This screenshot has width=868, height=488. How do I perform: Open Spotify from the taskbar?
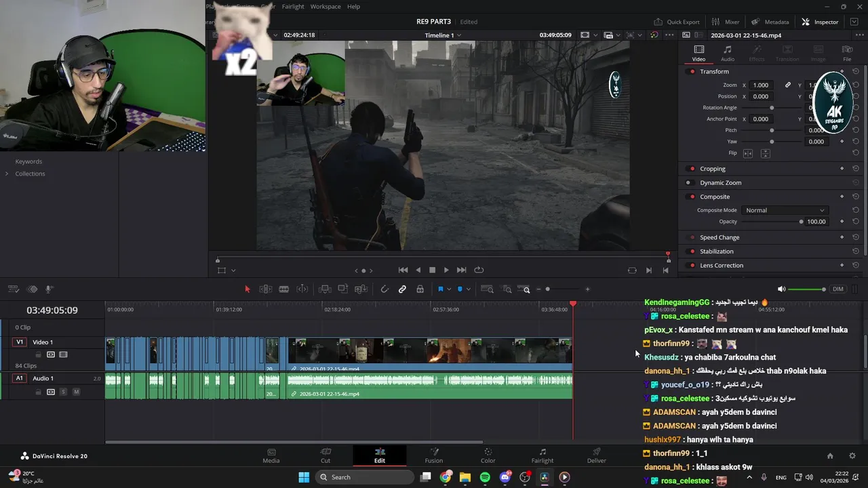[485, 477]
